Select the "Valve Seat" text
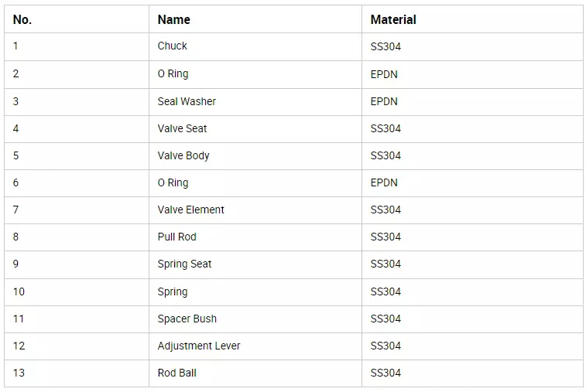This screenshot has width=586, height=392. tap(182, 128)
